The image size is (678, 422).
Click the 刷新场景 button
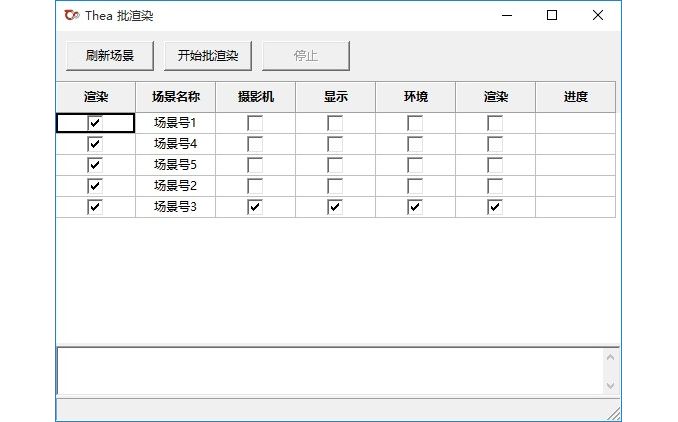click(x=110, y=56)
